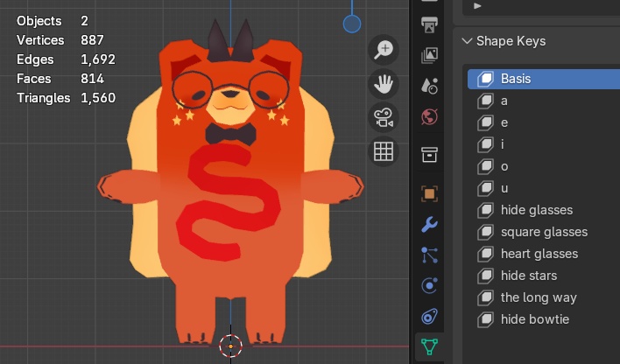Select the 'square glasses' shape key
This screenshot has height=364, width=620.
[544, 232]
